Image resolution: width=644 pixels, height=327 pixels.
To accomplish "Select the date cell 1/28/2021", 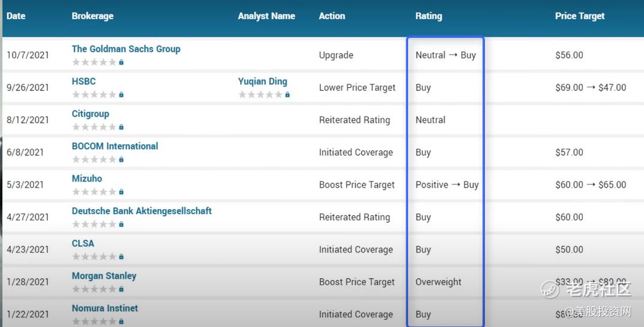I will [28, 282].
